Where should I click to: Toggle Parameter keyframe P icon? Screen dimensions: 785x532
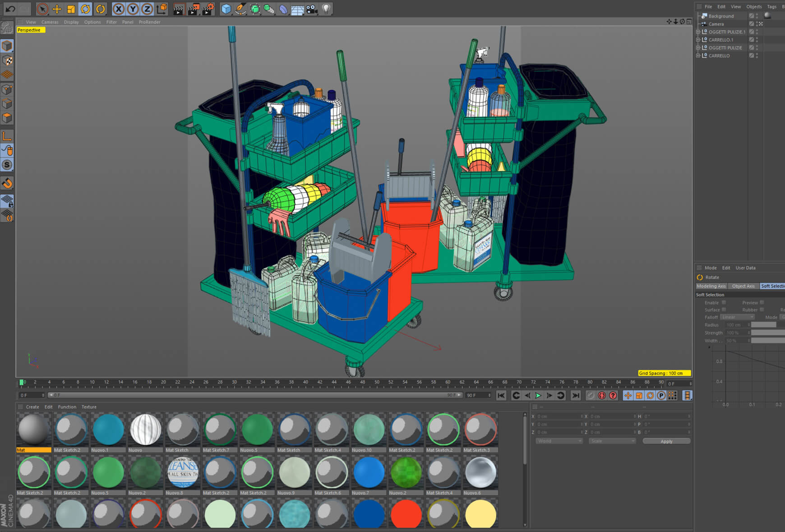(x=661, y=395)
